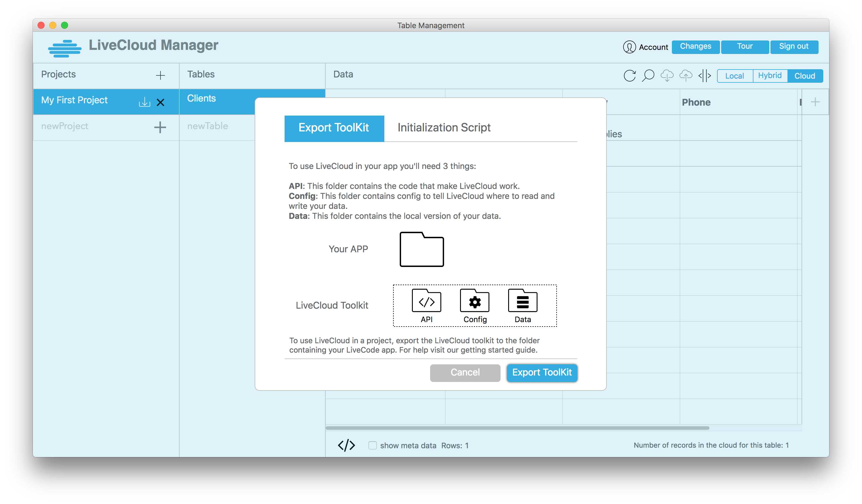Click the Cancel button
The image size is (862, 504).
pos(465,372)
